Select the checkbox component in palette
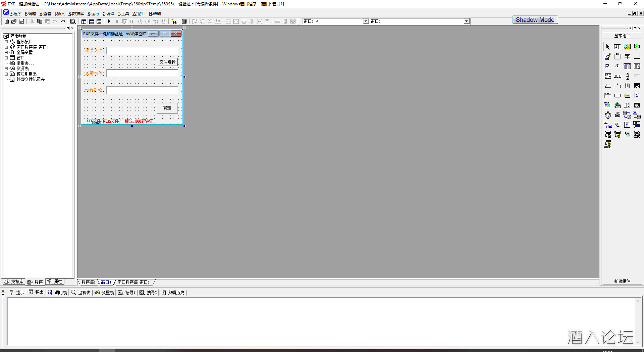 608,67
